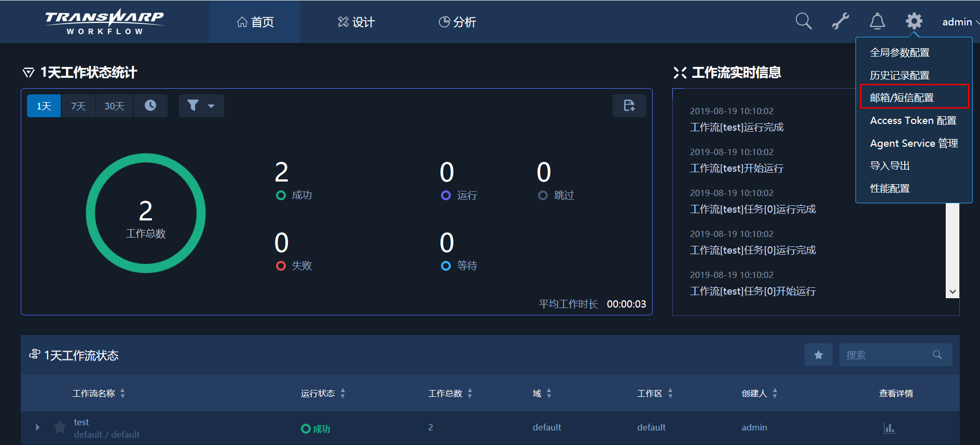Switch to the 设计 tab
This screenshot has width=980, height=445.
[x=356, y=22]
